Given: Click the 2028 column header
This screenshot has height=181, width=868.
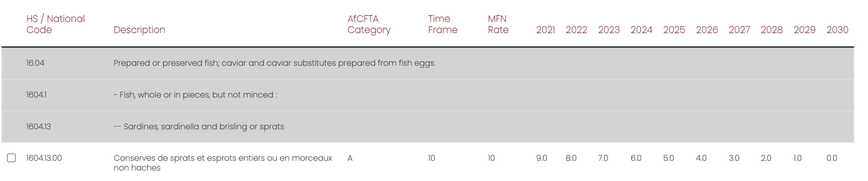Looking at the screenshot, I should tap(771, 30).
